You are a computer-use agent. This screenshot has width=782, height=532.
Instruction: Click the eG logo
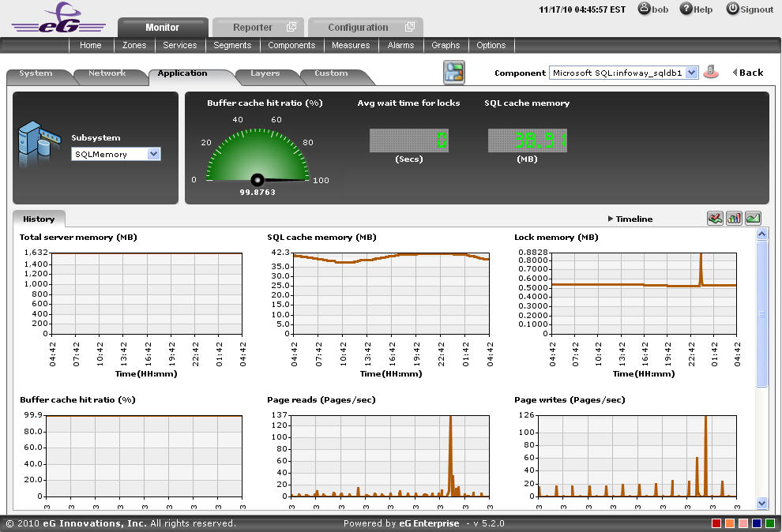tap(58, 18)
